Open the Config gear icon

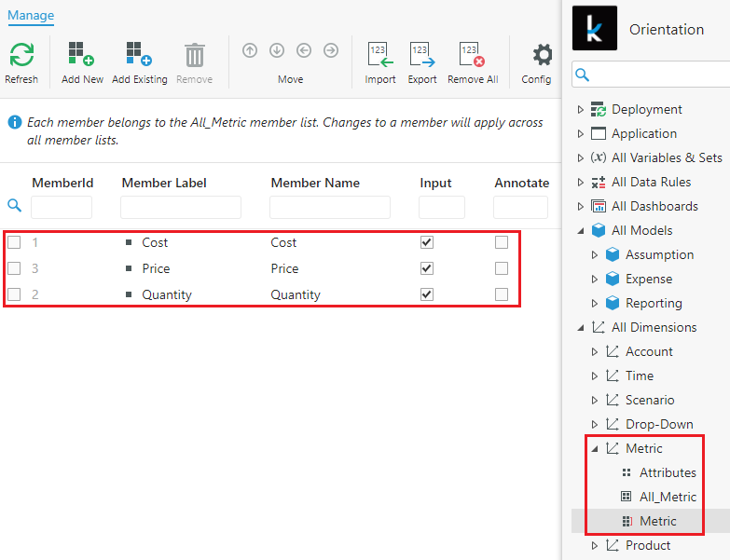click(x=542, y=56)
